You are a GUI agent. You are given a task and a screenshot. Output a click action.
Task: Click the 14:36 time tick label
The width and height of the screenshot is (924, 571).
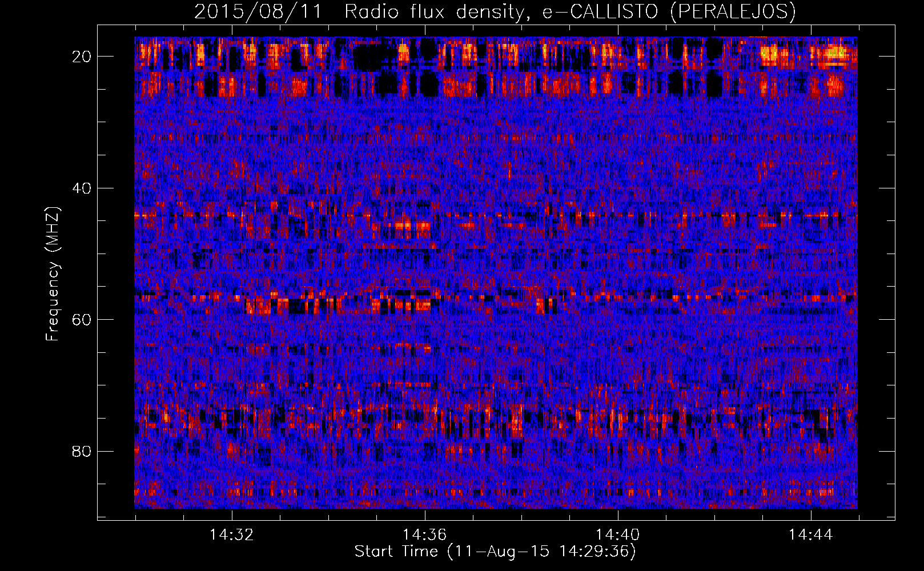424,535
